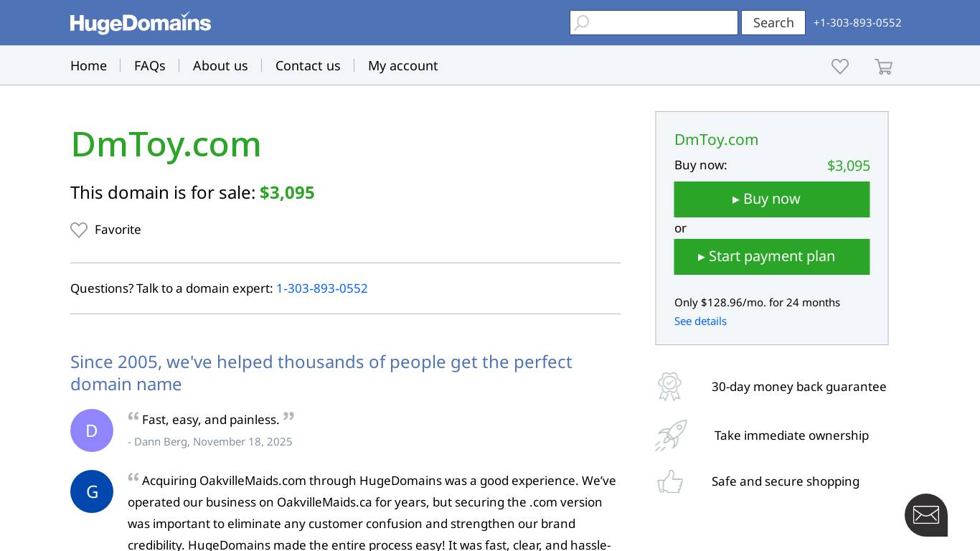Call domain expert phone number link

point(322,288)
